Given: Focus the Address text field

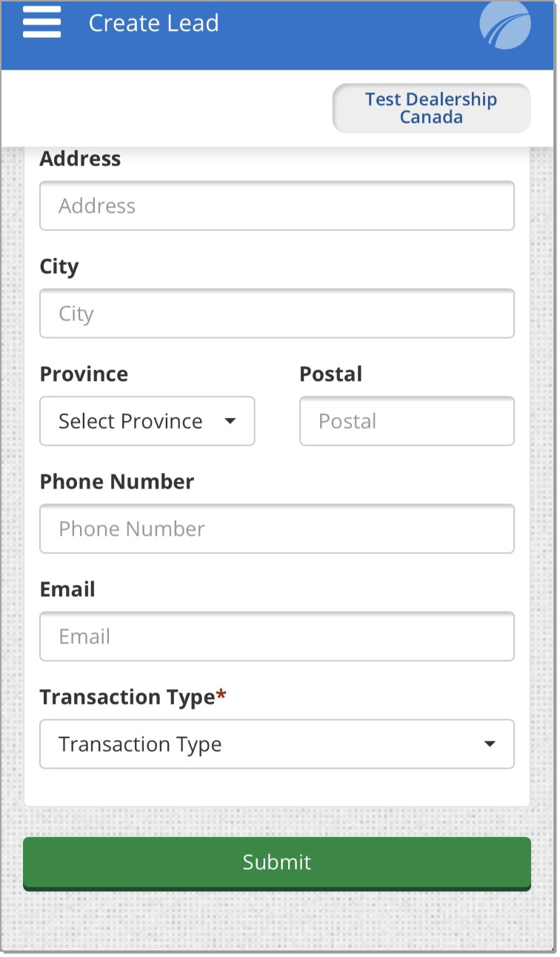Looking at the screenshot, I should [277, 205].
